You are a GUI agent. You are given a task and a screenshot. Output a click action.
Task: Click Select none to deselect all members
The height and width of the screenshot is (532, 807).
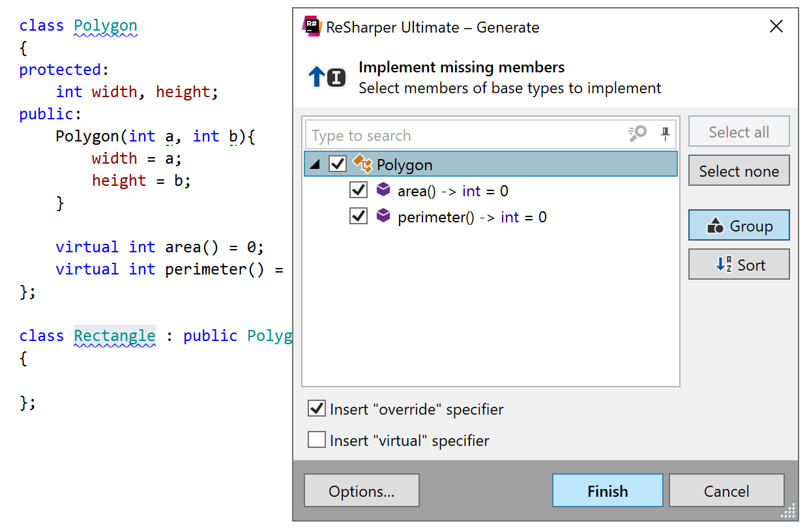(x=739, y=170)
